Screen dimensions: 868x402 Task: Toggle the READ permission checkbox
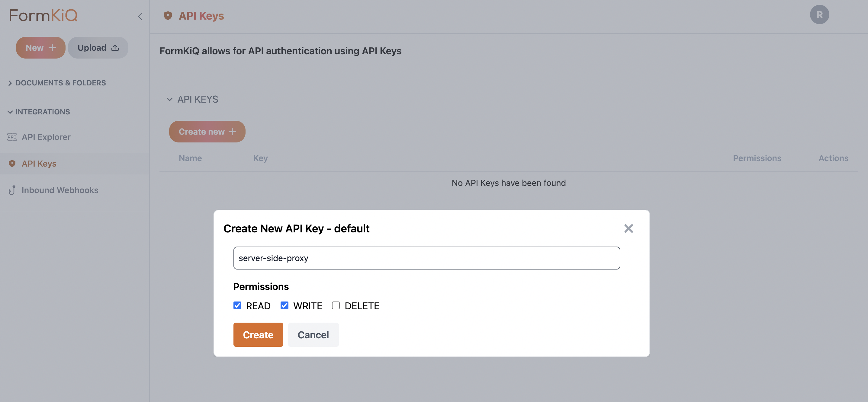click(237, 305)
